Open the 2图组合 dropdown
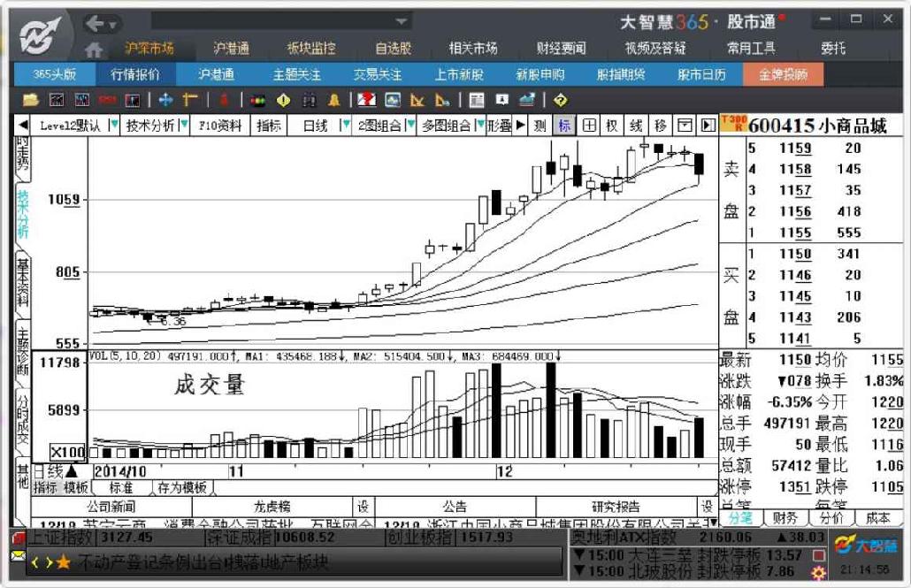Viewport: 911px width, 588px height. (410, 125)
